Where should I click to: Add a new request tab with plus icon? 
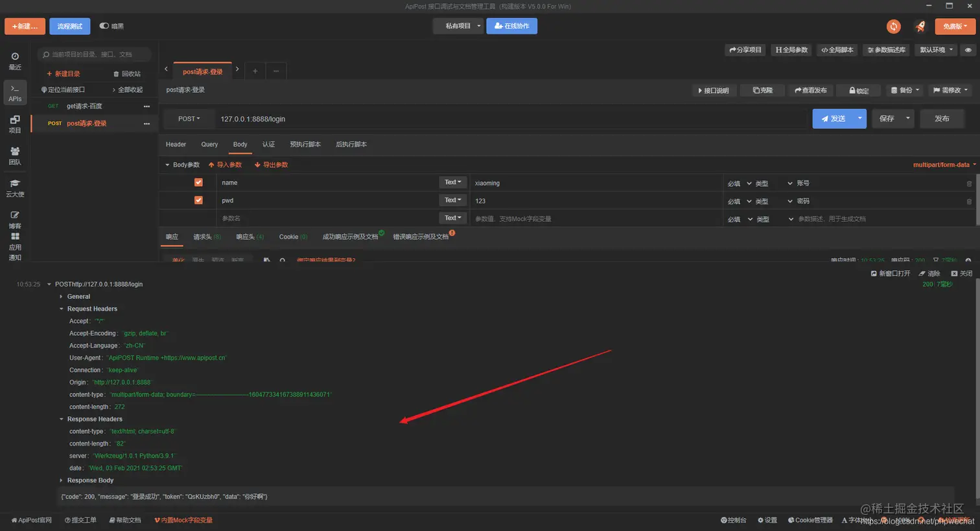pos(255,71)
